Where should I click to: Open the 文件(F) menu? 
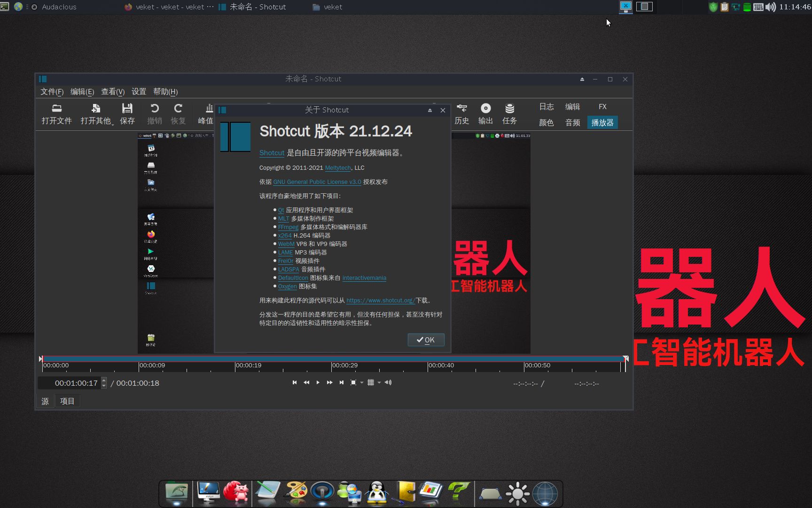(52, 92)
